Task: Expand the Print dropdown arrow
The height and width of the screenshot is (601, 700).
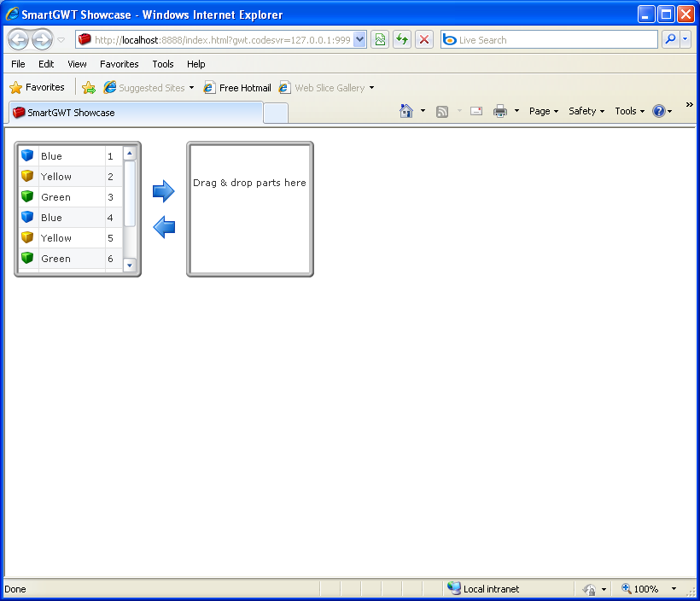Action: pos(516,111)
